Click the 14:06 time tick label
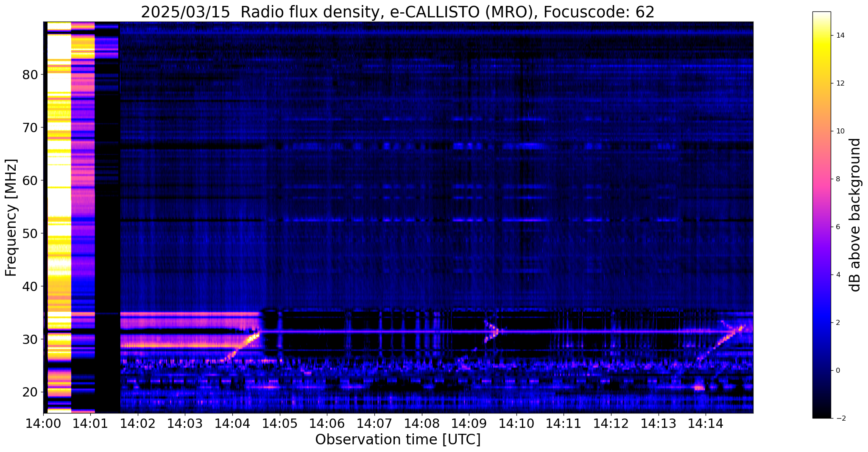 pos(327,423)
